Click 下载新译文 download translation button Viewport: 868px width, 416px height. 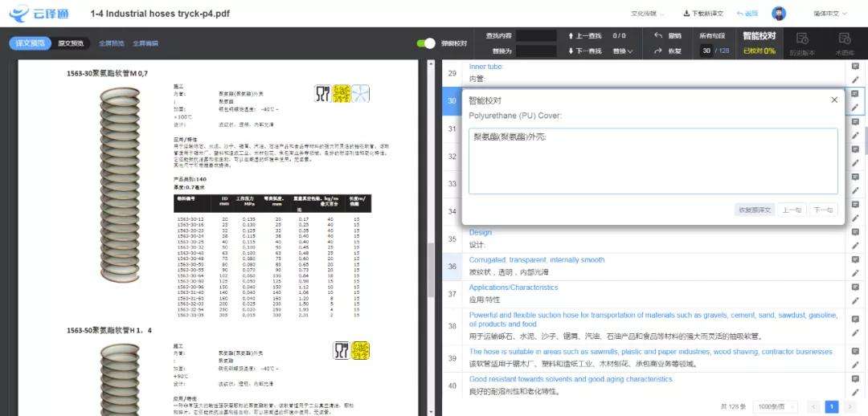pyautogui.click(x=703, y=14)
